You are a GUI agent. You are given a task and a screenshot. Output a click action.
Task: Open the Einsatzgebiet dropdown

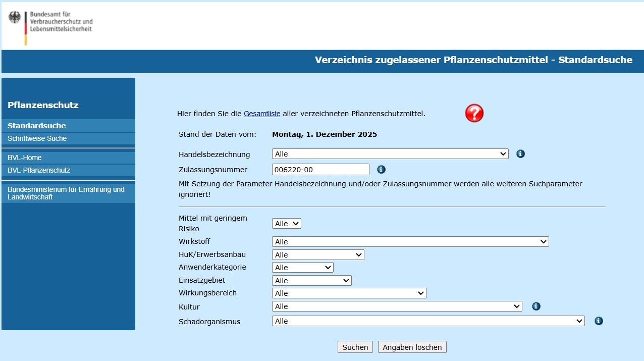311,280
